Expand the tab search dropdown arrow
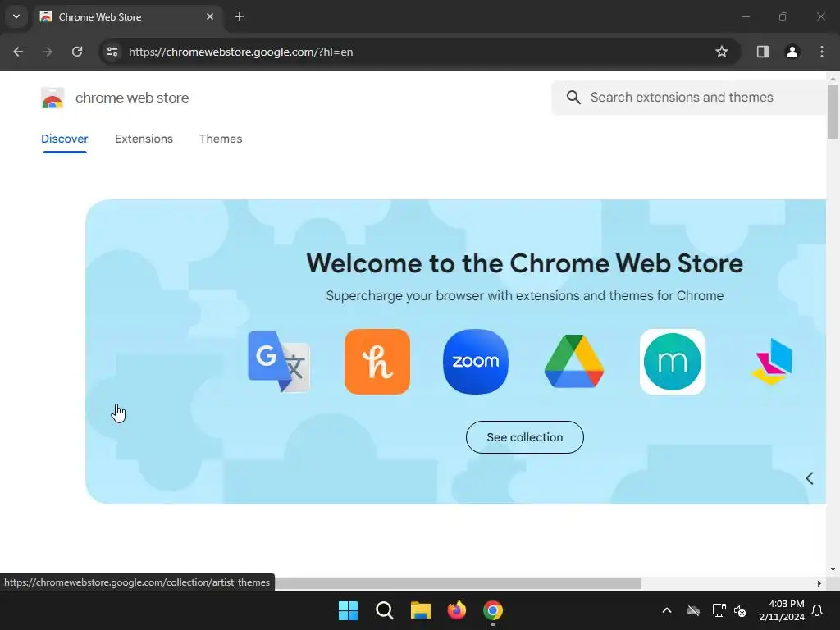840x630 pixels. (x=16, y=16)
